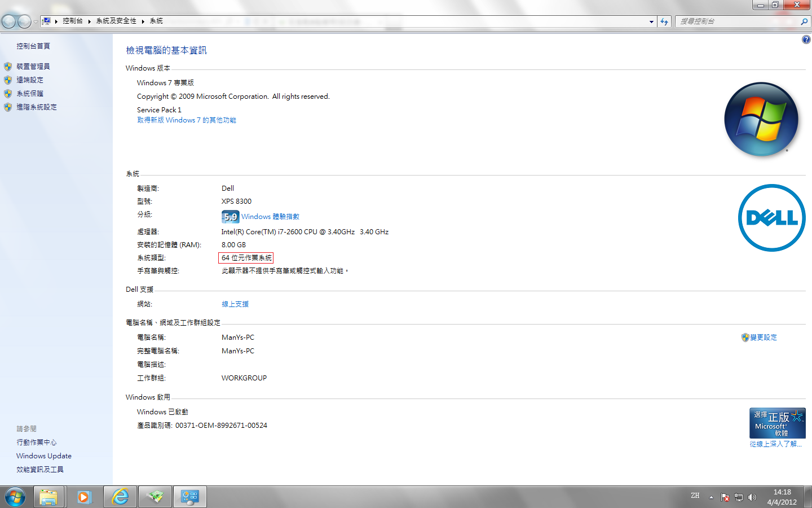The image size is (812, 508).
Task: Select the 控制台 breadcrumb segment
Action: (72, 21)
